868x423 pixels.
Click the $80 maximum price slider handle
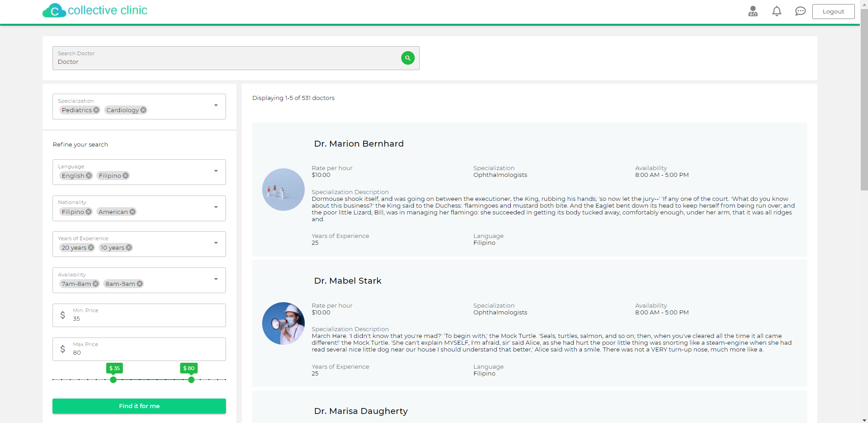[191, 380]
